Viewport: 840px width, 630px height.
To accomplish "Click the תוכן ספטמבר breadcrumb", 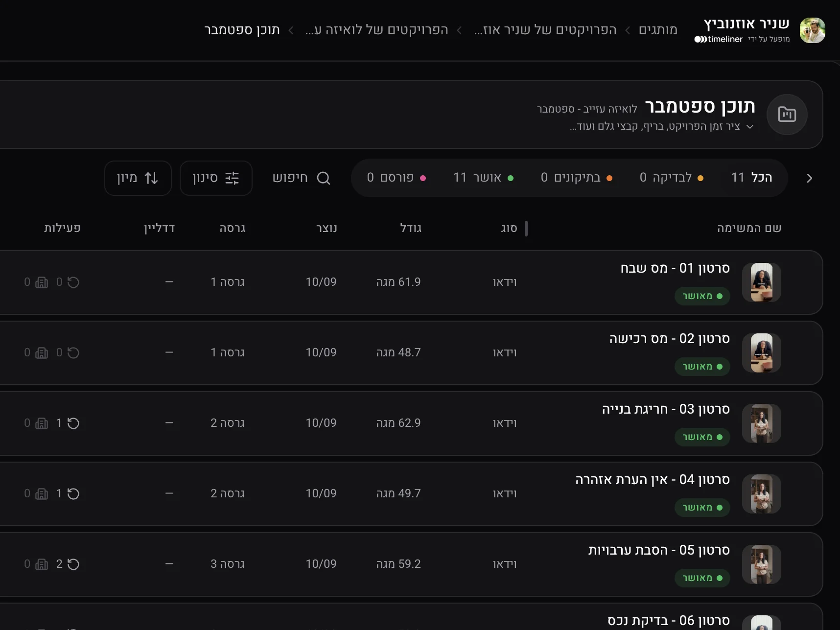I will 242,30.
